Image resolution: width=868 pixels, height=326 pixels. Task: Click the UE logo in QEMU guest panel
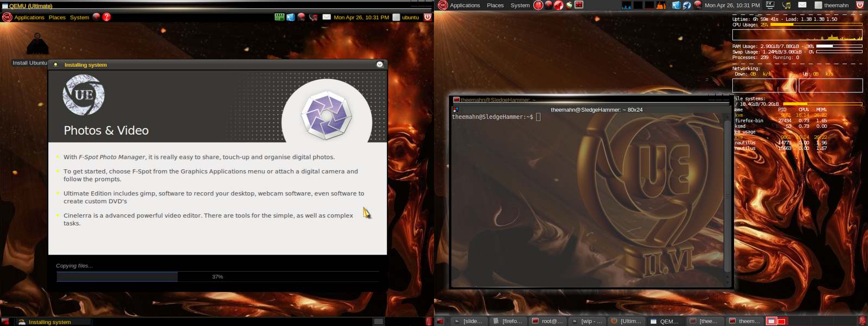[x=7, y=17]
